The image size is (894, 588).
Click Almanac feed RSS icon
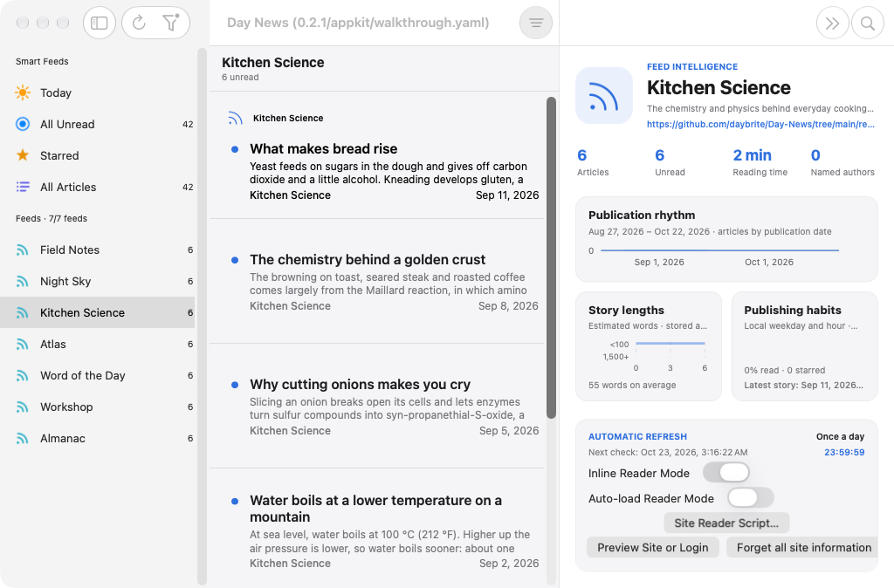(x=22, y=438)
